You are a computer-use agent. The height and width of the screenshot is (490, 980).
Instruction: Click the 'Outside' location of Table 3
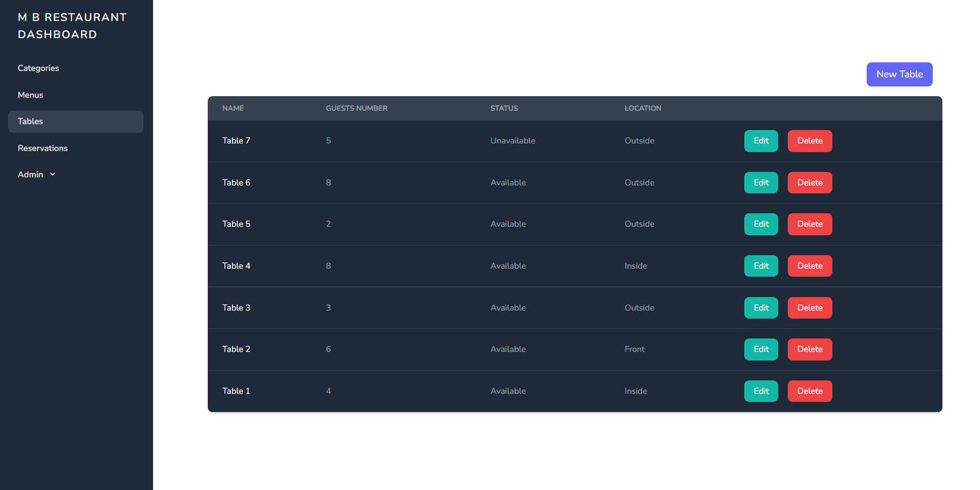tap(640, 308)
